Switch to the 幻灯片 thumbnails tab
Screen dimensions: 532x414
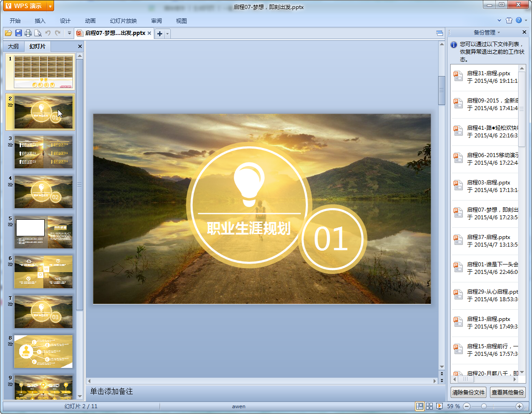pyautogui.click(x=37, y=46)
